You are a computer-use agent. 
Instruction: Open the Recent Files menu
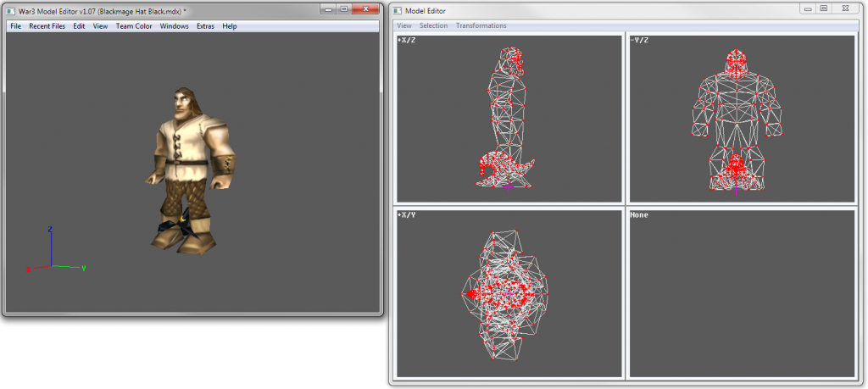47,26
